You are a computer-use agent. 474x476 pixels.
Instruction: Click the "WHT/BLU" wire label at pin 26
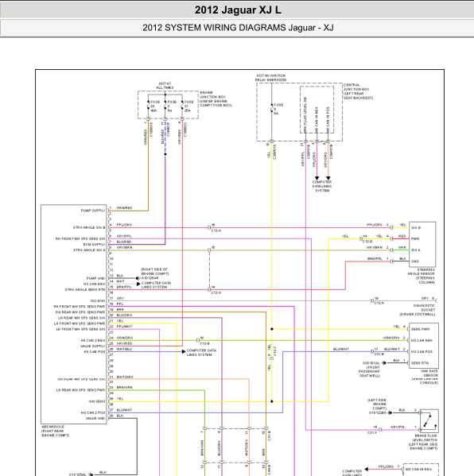pos(124,349)
